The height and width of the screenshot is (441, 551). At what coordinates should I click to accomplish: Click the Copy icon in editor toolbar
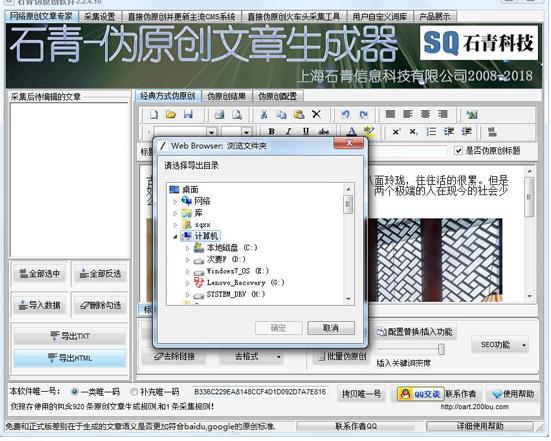(281, 115)
